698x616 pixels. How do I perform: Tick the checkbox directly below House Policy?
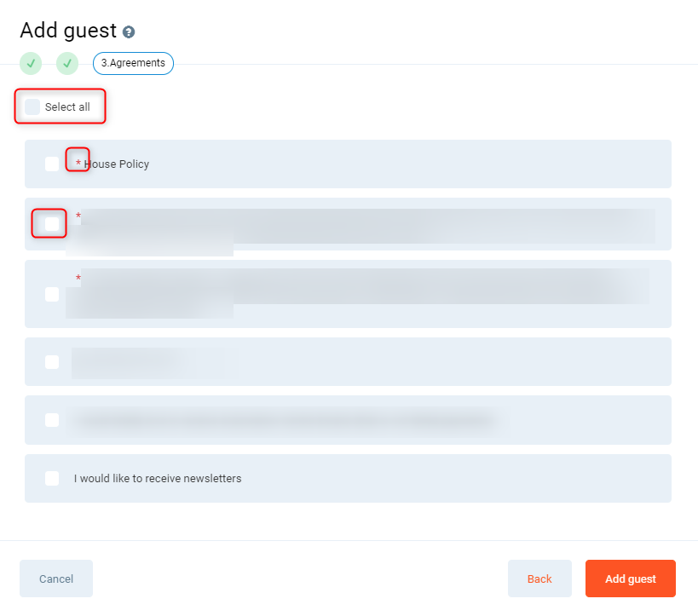pos(52,224)
